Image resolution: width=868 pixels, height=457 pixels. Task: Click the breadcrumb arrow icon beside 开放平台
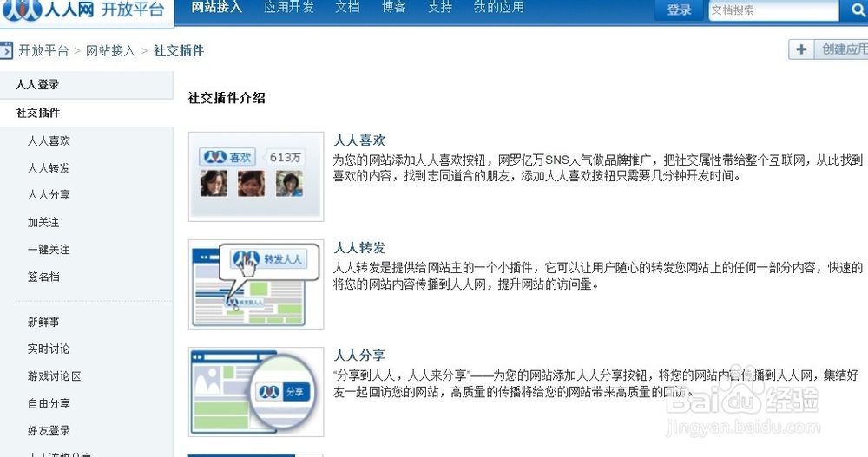click(x=6, y=51)
